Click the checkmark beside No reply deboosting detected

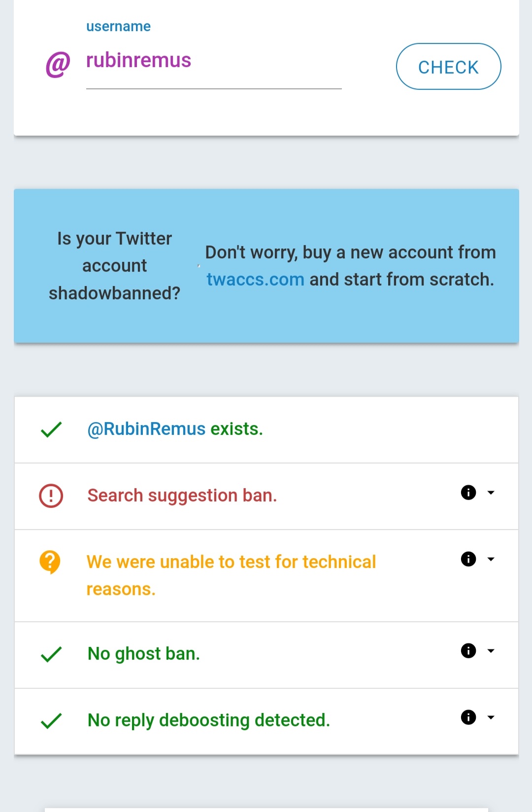(51, 721)
